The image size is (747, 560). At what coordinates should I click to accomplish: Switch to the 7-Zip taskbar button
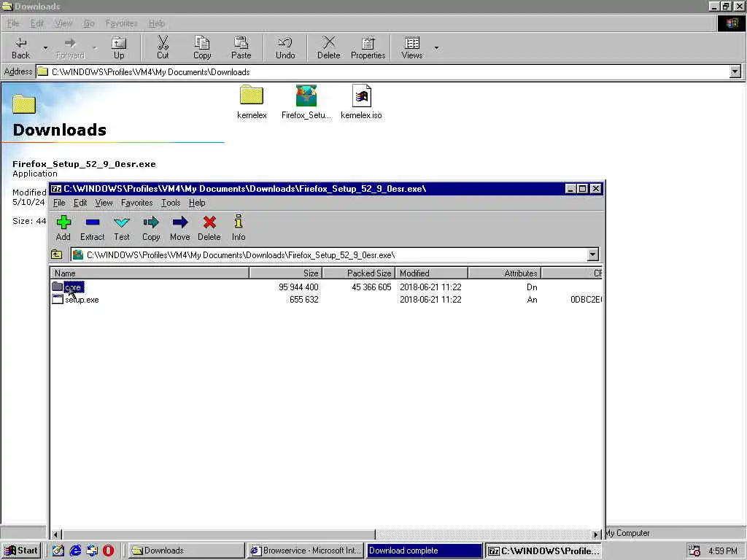point(543,551)
